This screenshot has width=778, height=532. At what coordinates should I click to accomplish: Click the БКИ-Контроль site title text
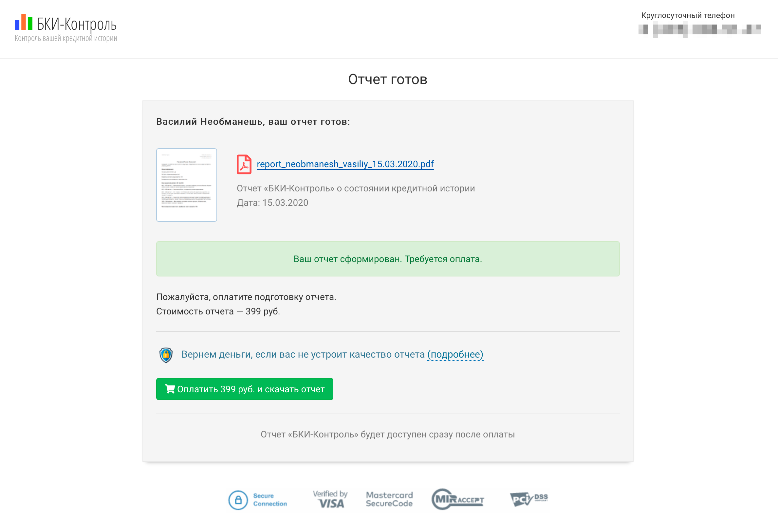tap(77, 24)
